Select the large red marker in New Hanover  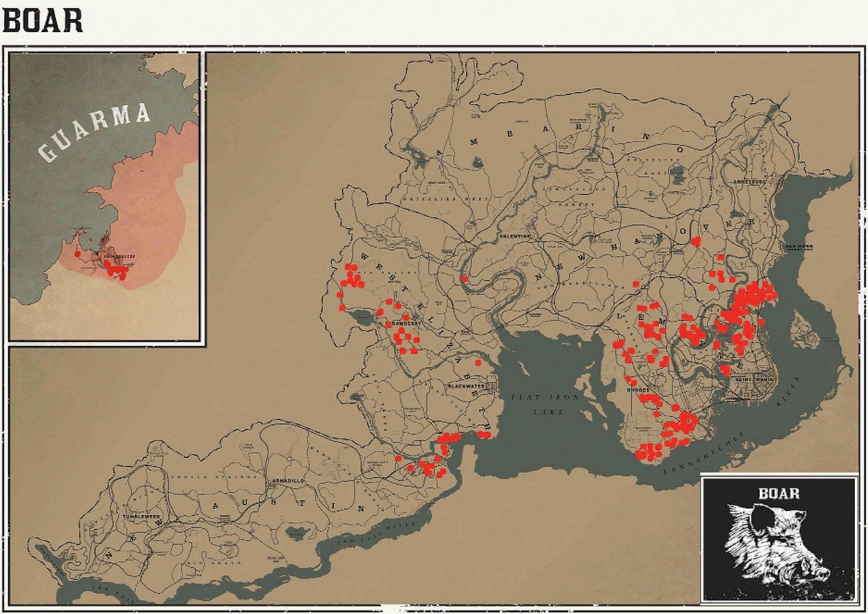click(696, 241)
